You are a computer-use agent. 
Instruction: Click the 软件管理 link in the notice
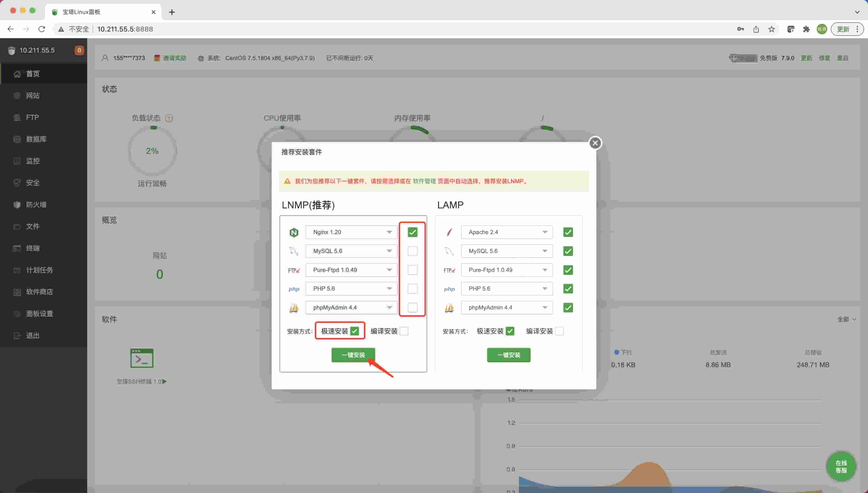(x=424, y=181)
